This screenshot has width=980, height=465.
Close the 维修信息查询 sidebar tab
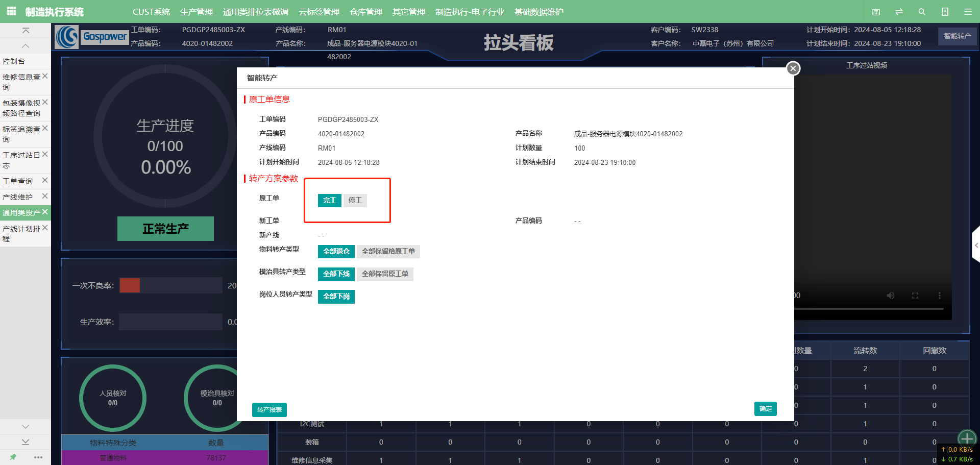[x=45, y=76]
